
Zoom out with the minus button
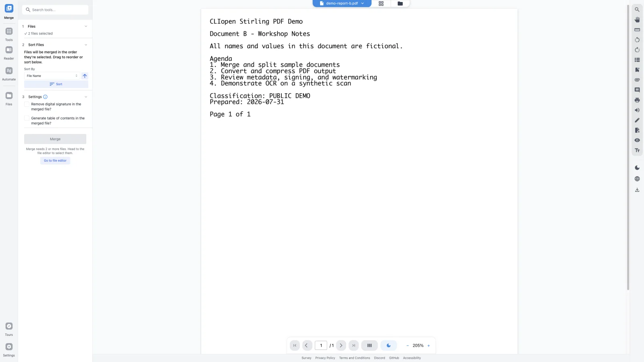tap(408, 346)
